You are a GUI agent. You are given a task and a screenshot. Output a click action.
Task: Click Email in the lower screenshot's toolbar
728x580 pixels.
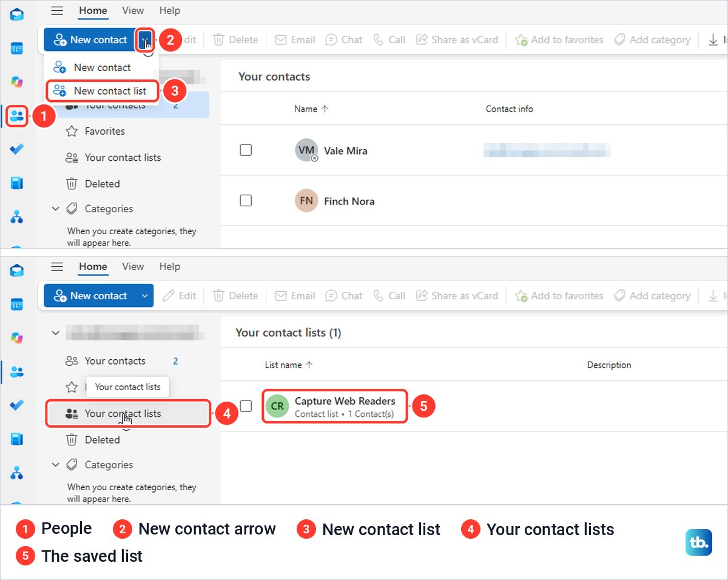point(295,295)
